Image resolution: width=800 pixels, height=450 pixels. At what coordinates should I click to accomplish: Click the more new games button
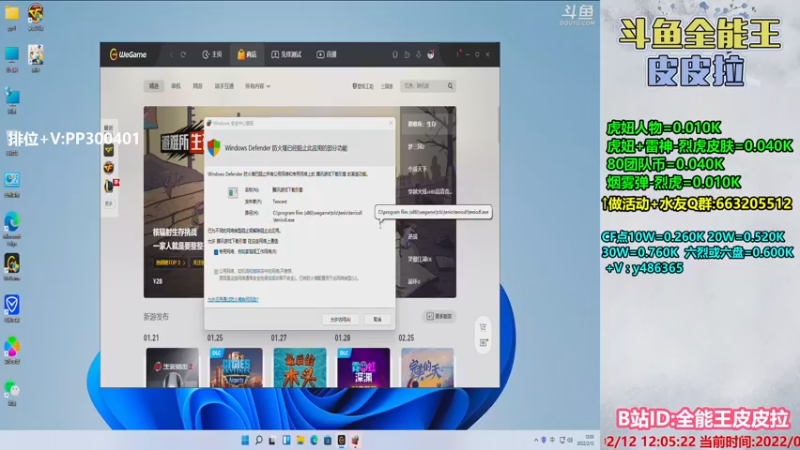point(439,316)
